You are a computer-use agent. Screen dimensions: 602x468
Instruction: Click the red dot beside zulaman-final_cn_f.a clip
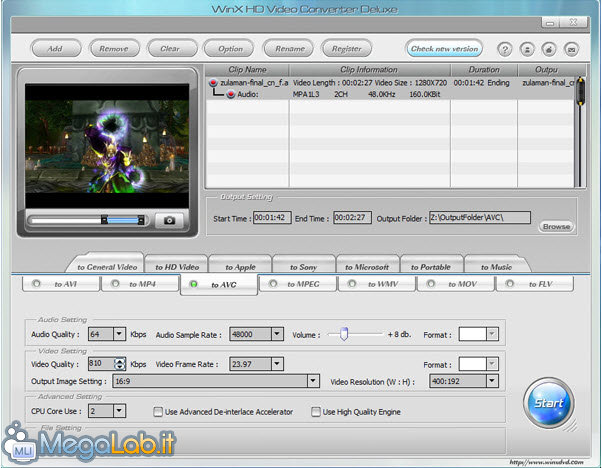[213, 83]
